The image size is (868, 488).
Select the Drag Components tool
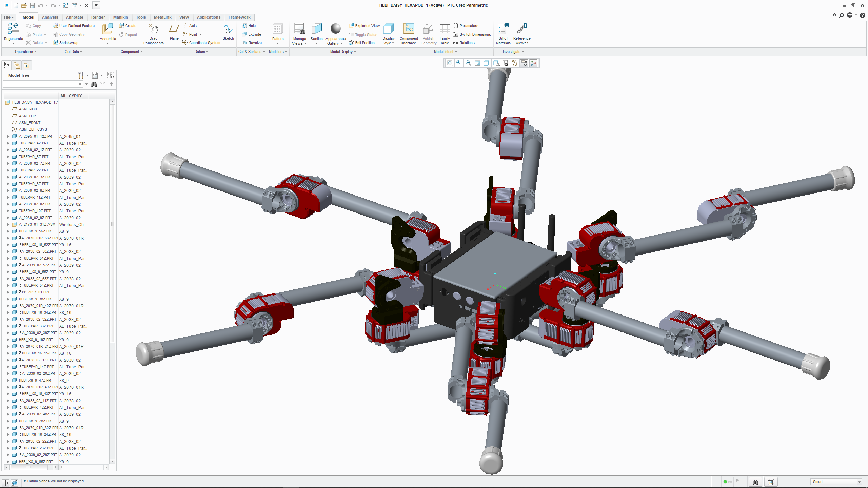coord(153,29)
